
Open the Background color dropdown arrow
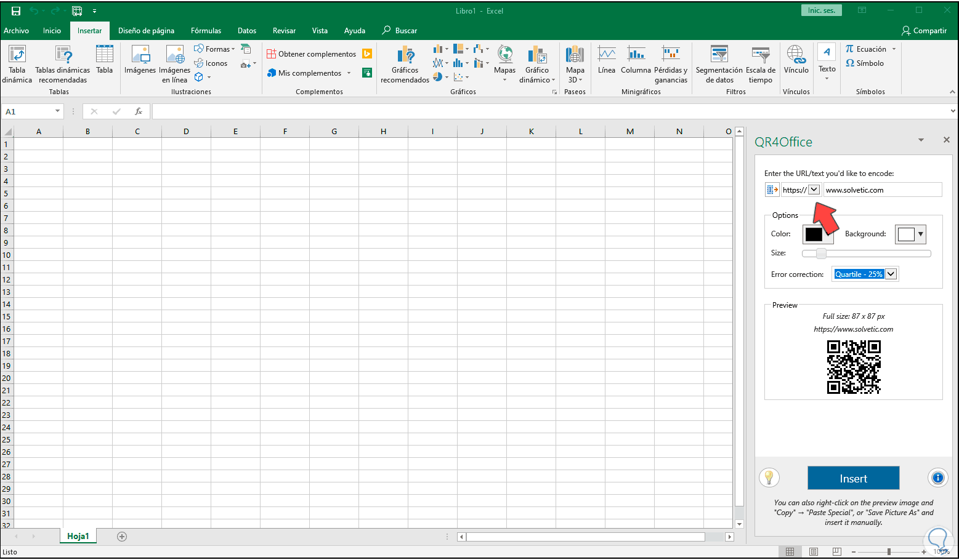[x=921, y=234]
